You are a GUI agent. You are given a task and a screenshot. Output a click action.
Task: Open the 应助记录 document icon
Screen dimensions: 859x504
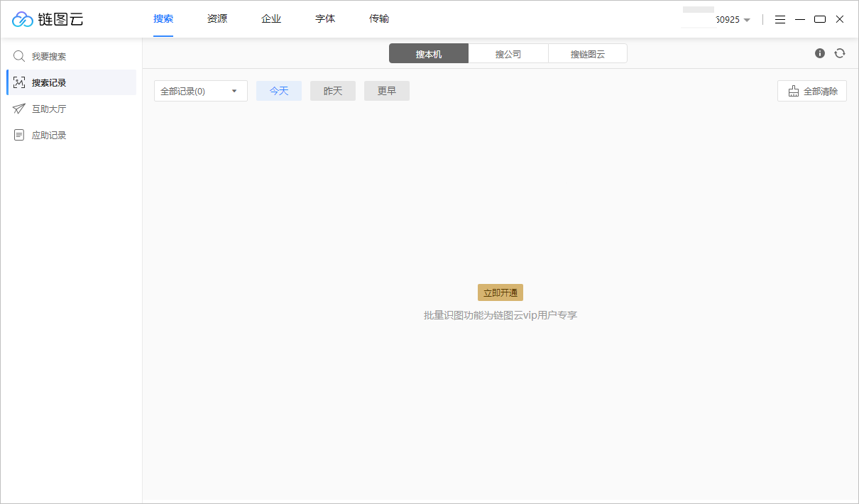coord(18,134)
